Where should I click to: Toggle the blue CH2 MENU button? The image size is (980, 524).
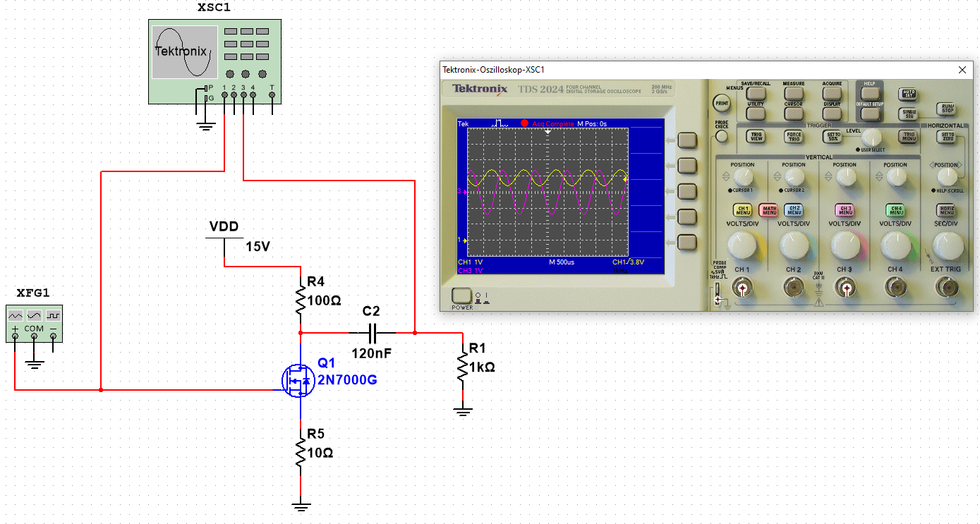[x=794, y=209]
